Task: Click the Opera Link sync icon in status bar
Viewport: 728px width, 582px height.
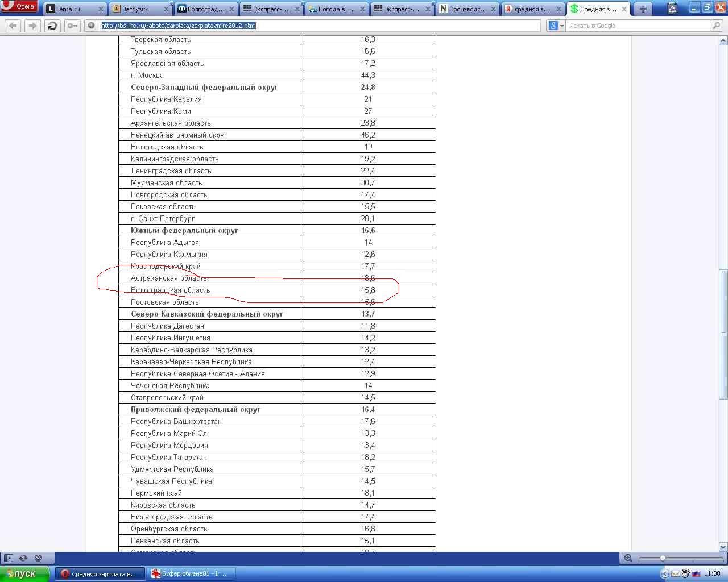Action: [x=23, y=558]
